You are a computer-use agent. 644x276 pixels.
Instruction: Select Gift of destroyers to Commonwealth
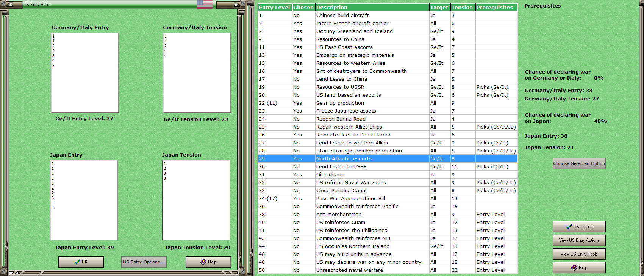pos(388,71)
